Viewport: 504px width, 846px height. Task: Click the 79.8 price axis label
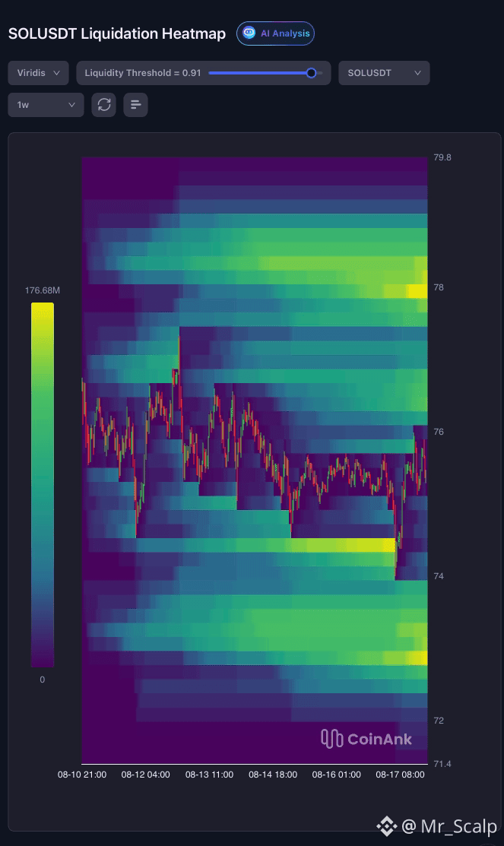tap(442, 157)
